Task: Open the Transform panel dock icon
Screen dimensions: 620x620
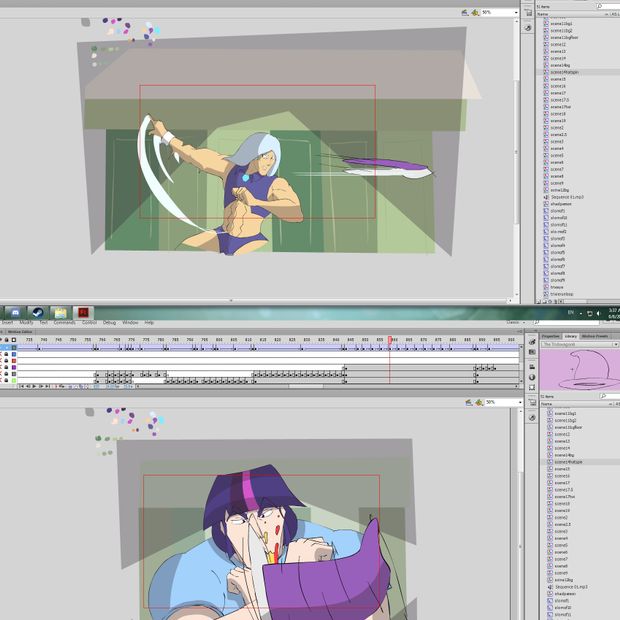Action: (x=532, y=388)
